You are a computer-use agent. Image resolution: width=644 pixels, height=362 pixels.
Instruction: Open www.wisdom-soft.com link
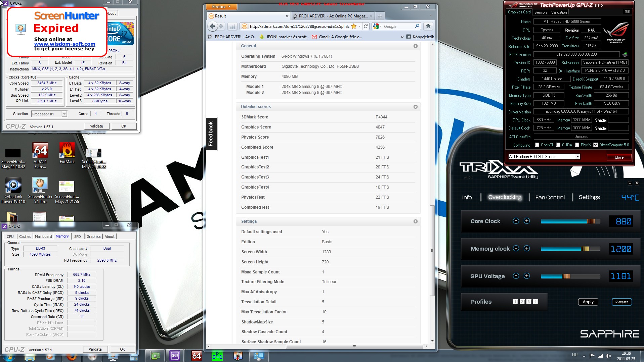click(65, 44)
